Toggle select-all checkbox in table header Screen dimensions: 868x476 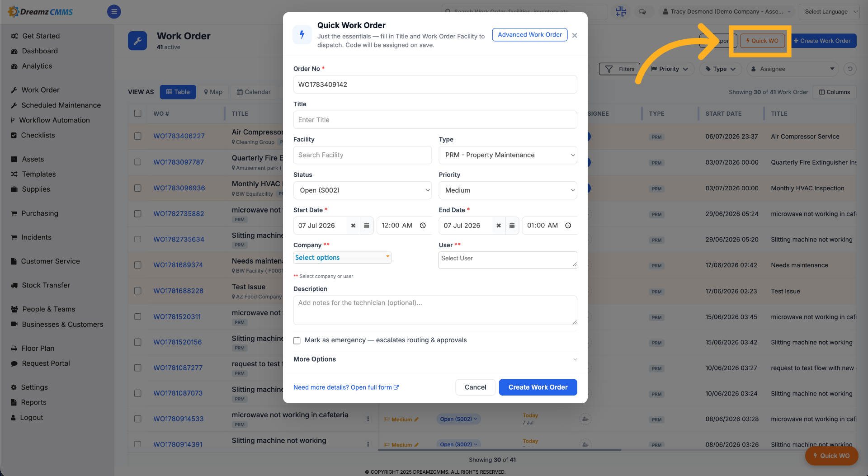coord(138,113)
